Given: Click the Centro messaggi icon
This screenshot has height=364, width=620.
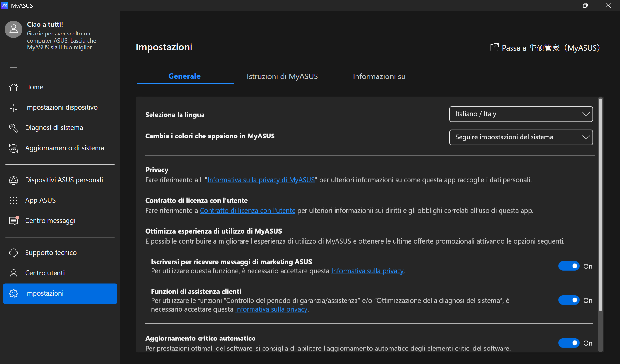Looking at the screenshot, I should pos(14,221).
